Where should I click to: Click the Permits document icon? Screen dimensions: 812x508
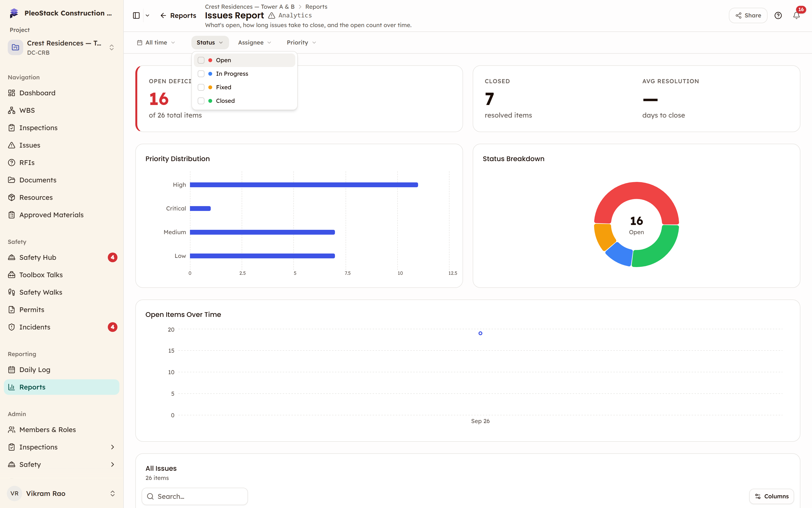pyautogui.click(x=12, y=310)
